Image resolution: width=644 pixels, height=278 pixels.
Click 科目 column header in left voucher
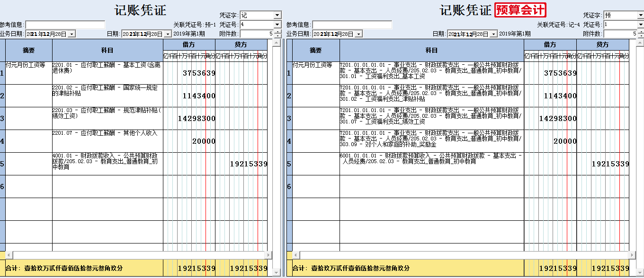(x=107, y=50)
